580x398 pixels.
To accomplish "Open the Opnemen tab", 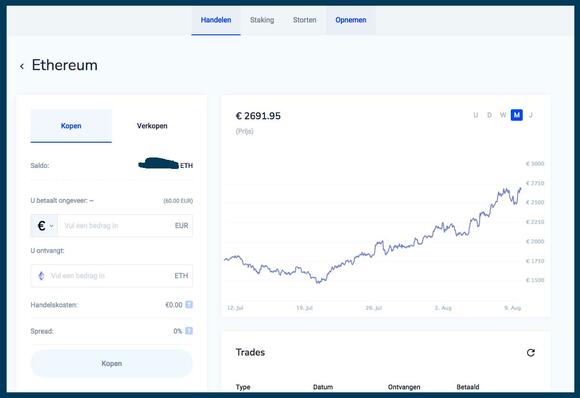I will point(351,20).
